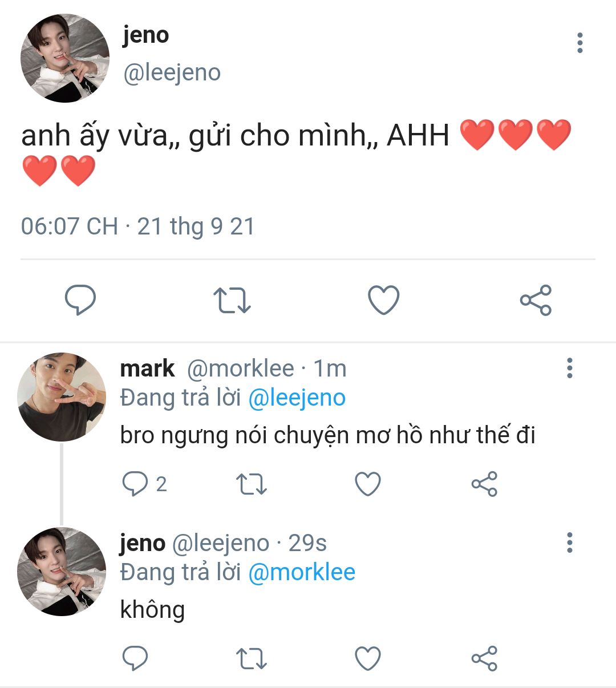Share jeno's 'không' reply
The image size is (616, 688).
tap(484, 658)
